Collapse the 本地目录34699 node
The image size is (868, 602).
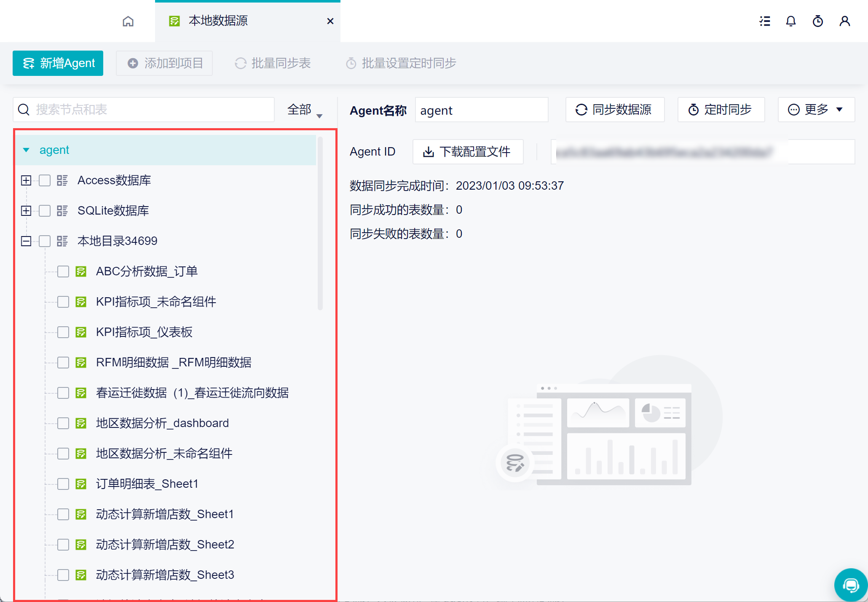(26, 241)
